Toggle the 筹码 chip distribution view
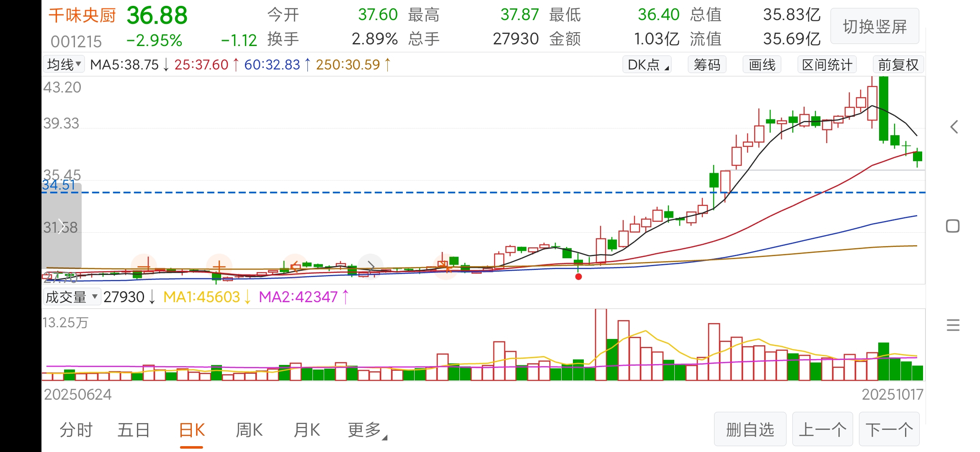The height and width of the screenshot is (452, 980). 707,65
